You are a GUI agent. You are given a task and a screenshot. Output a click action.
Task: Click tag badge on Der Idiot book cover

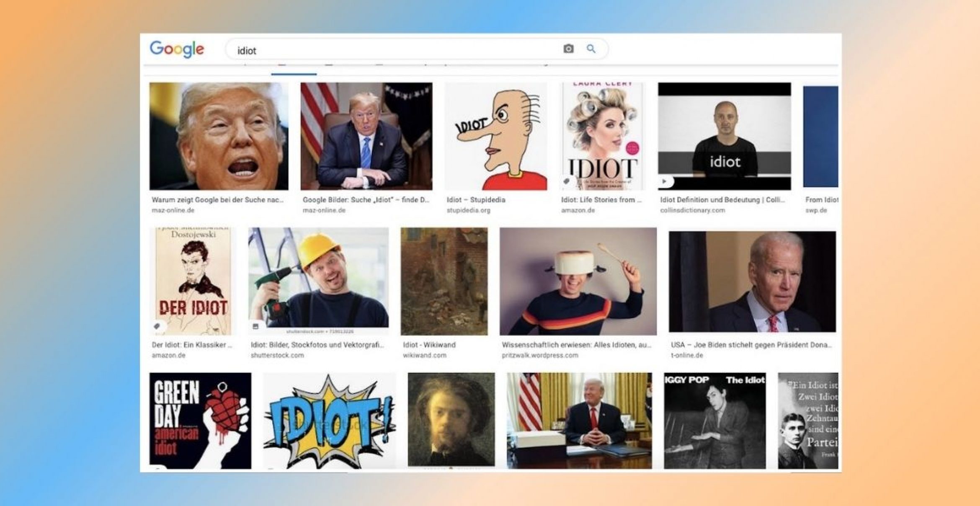(157, 326)
